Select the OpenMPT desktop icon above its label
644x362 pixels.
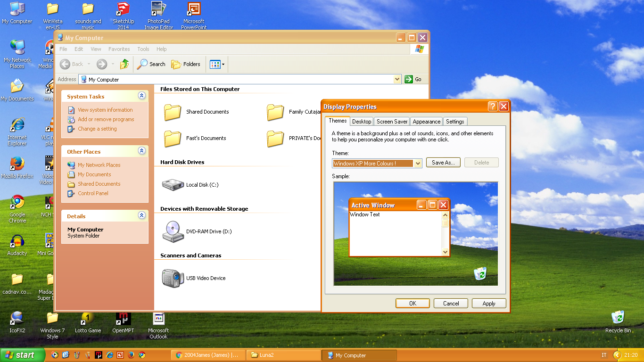[x=123, y=319]
